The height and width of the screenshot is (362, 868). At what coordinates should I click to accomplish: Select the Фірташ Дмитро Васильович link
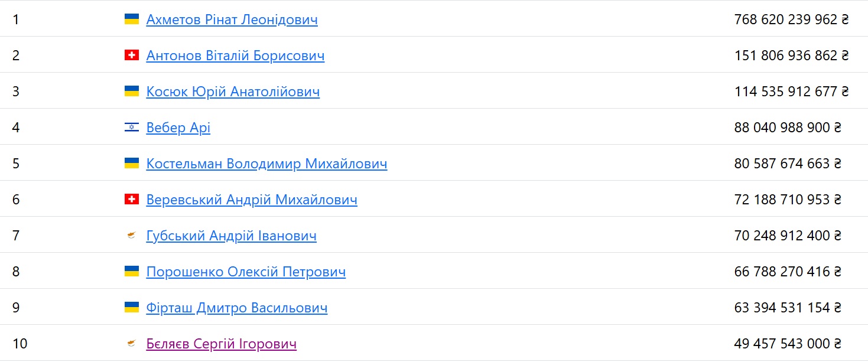pos(236,308)
